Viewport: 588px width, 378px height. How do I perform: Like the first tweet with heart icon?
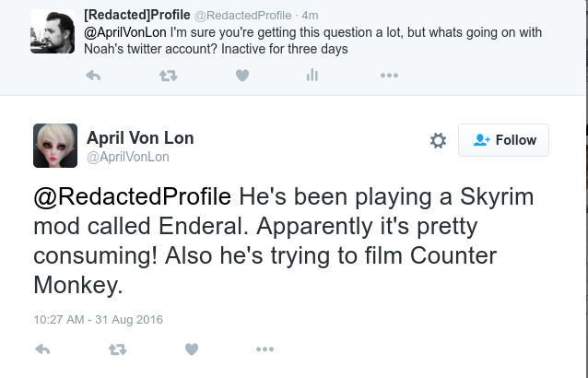click(241, 76)
